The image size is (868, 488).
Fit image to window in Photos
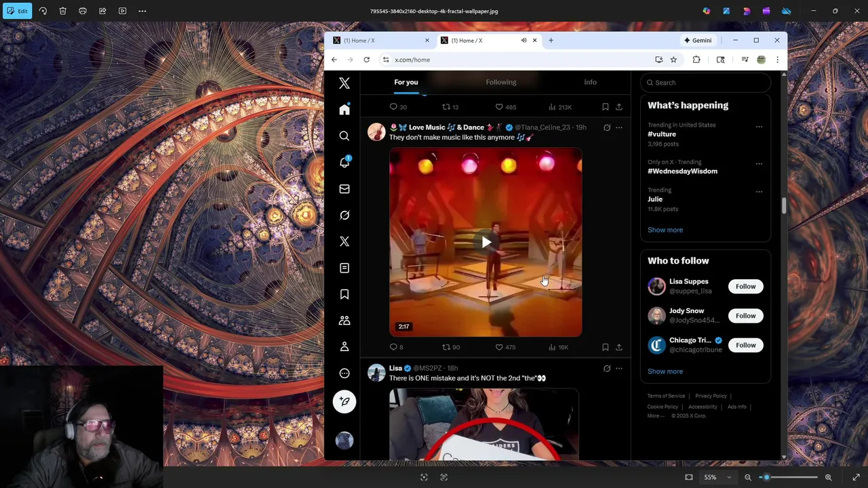coord(689,477)
